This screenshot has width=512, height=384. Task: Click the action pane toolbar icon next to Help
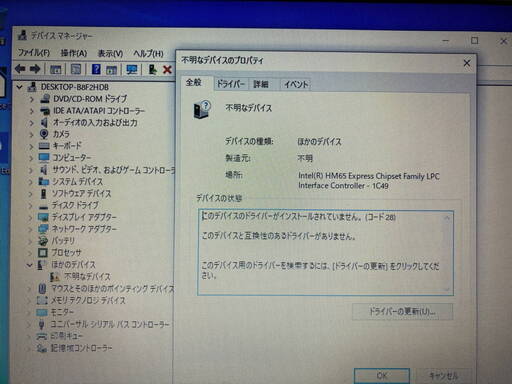click(x=111, y=70)
